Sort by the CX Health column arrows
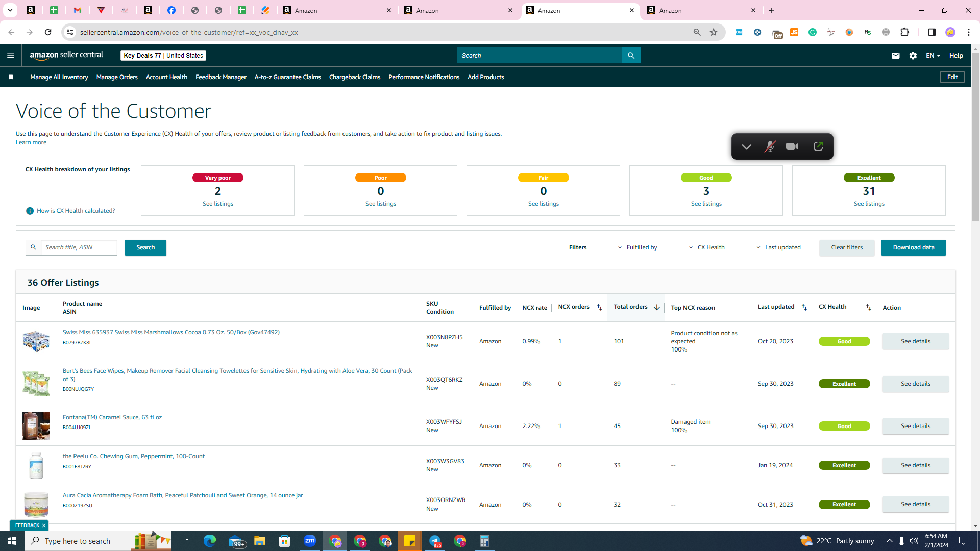 869,307
